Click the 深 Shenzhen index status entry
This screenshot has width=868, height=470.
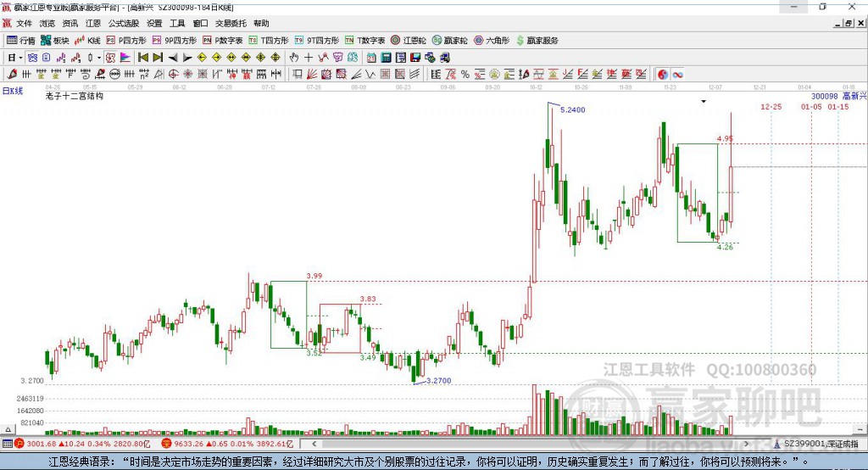point(228,444)
